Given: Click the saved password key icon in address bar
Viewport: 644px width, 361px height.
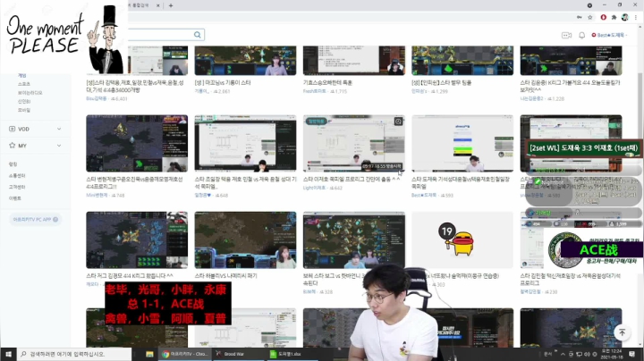Looking at the screenshot, I should tap(579, 17).
